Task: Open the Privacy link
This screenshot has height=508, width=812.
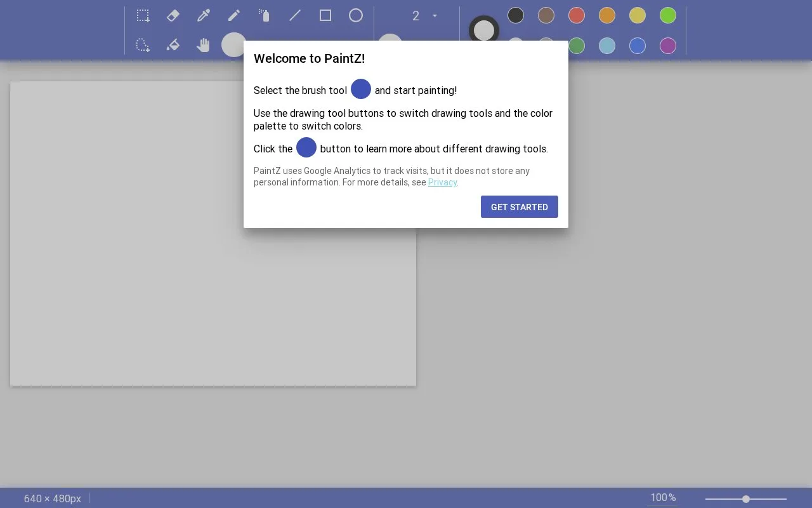Action: (442, 182)
